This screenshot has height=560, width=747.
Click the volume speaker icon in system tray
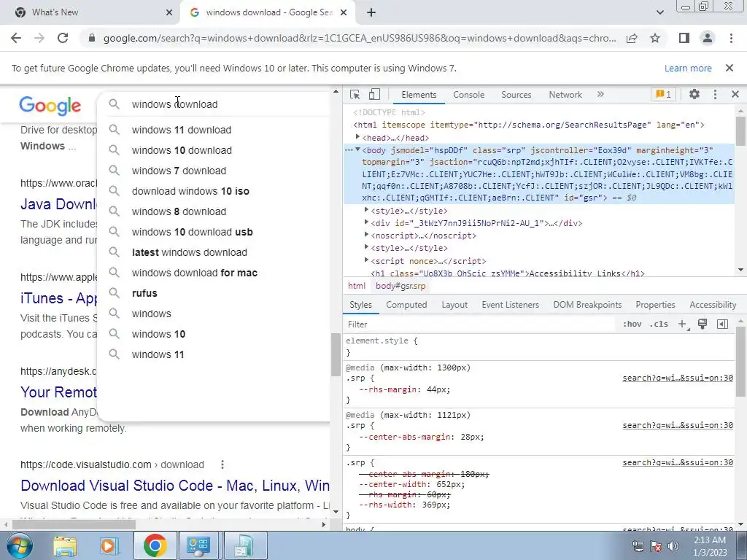673,546
